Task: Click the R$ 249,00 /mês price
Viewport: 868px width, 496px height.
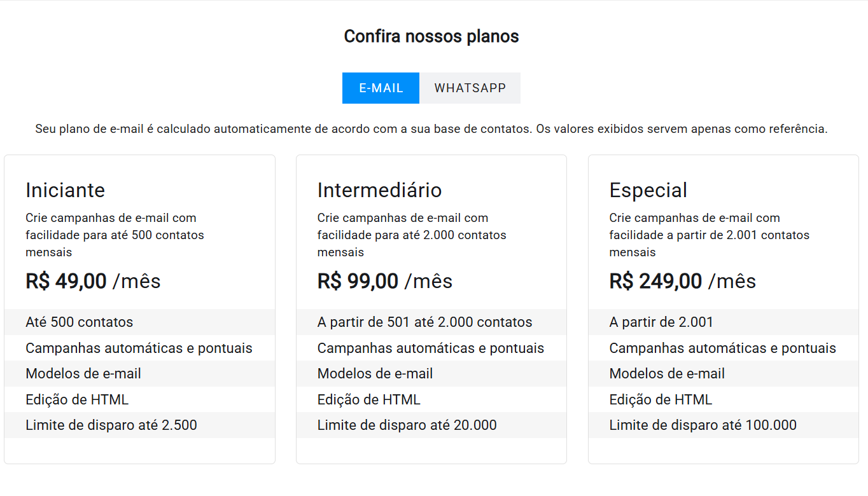Action: tap(682, 281)
